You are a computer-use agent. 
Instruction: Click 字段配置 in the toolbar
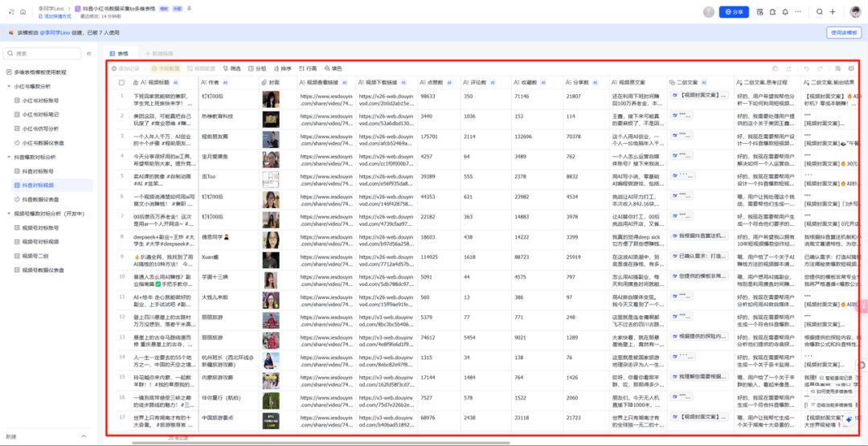[x=166, y=68]
